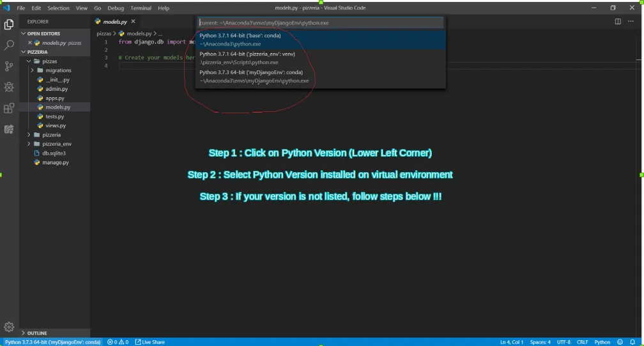Click errors and warnings count in status bar
The width and height of the screenshot is (644, 346).
click(x=118, y=342)
